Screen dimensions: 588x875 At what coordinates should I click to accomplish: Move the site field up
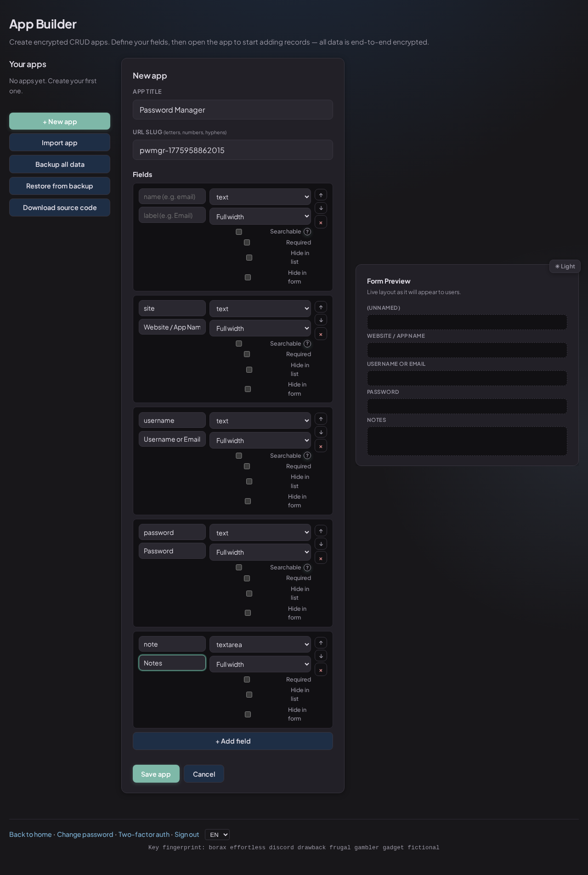point(321,307)
